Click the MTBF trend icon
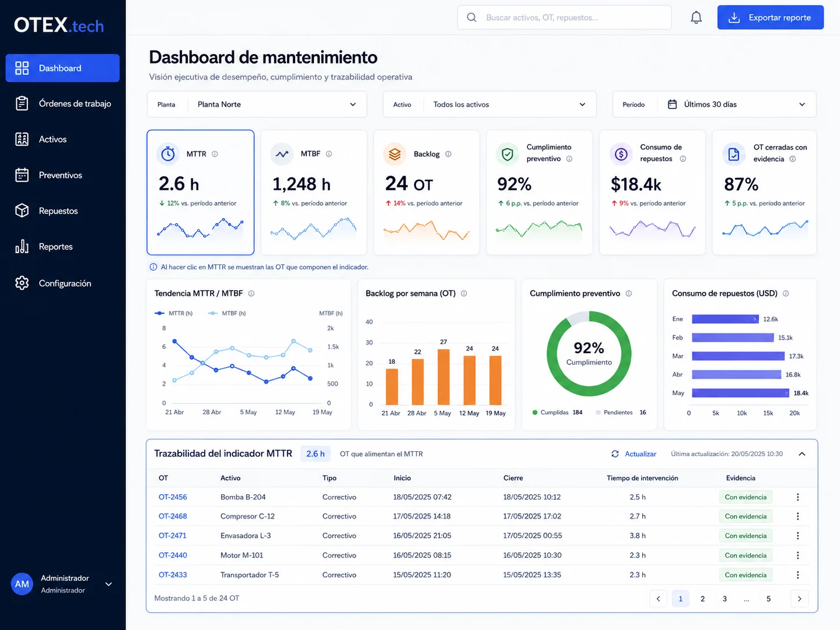 (x=282, y=154)
